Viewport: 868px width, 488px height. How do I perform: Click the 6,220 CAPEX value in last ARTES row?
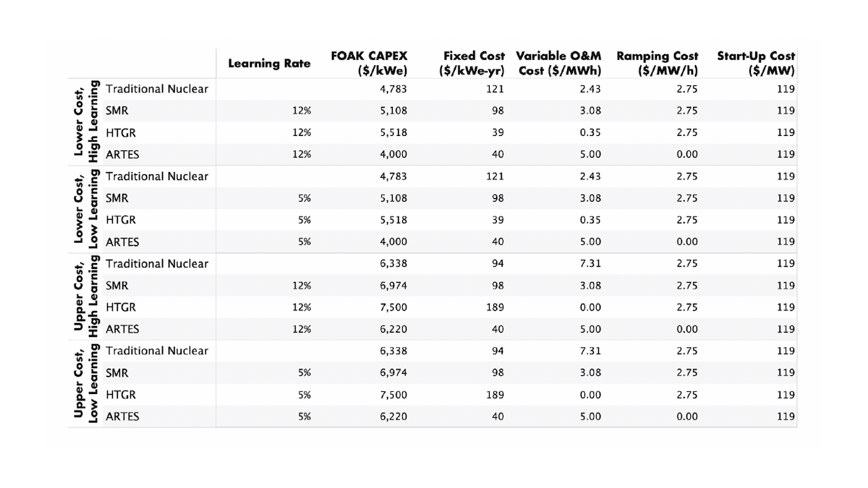point(393,416)
